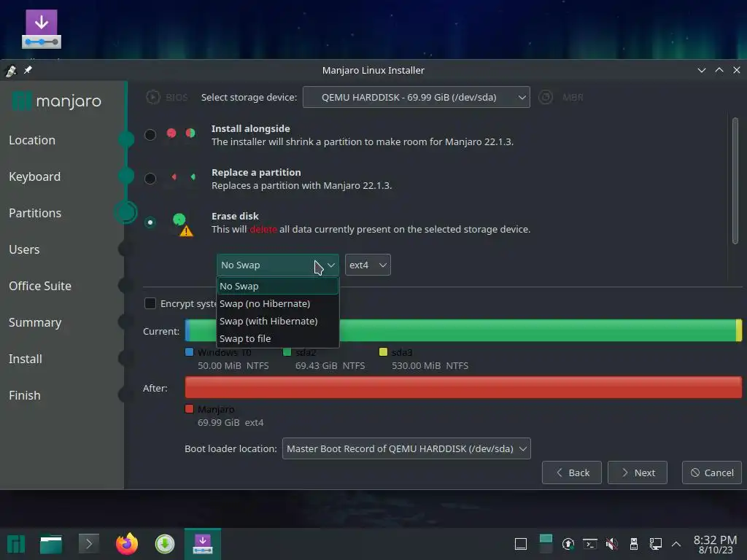Image resolution: width=747 pixels, height=560 pixels.
Task: Enable the Encrypt system checkbox
Action: [150, 303]
